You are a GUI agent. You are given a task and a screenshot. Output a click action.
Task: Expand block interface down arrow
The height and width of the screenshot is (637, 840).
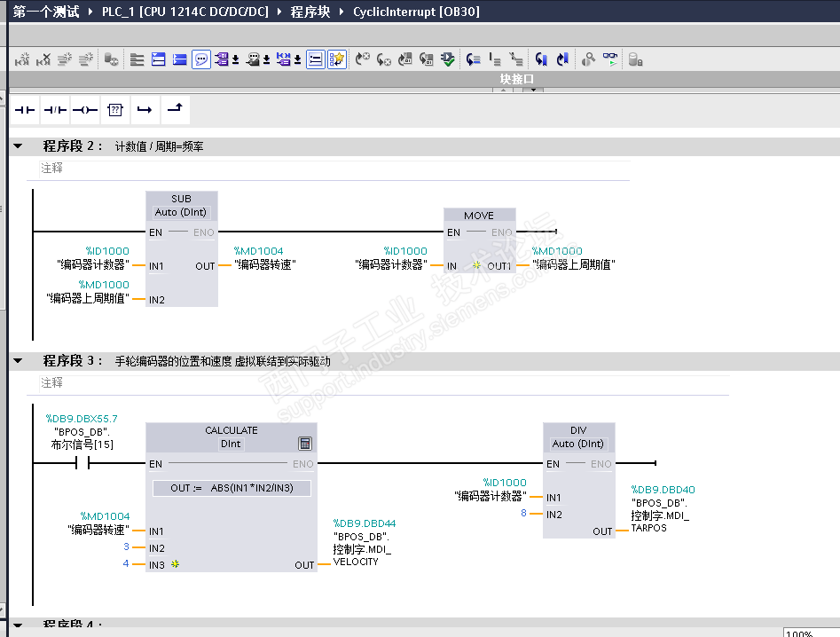[533, 90]
